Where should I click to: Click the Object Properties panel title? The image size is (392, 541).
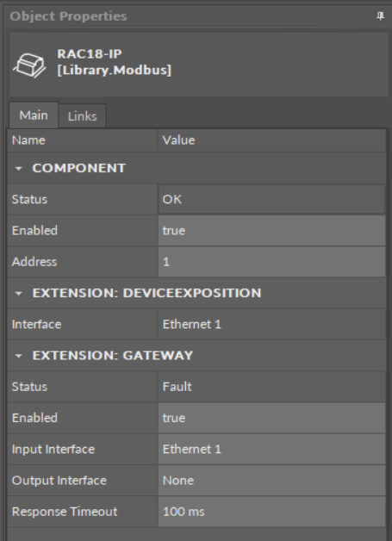[68, 16]
